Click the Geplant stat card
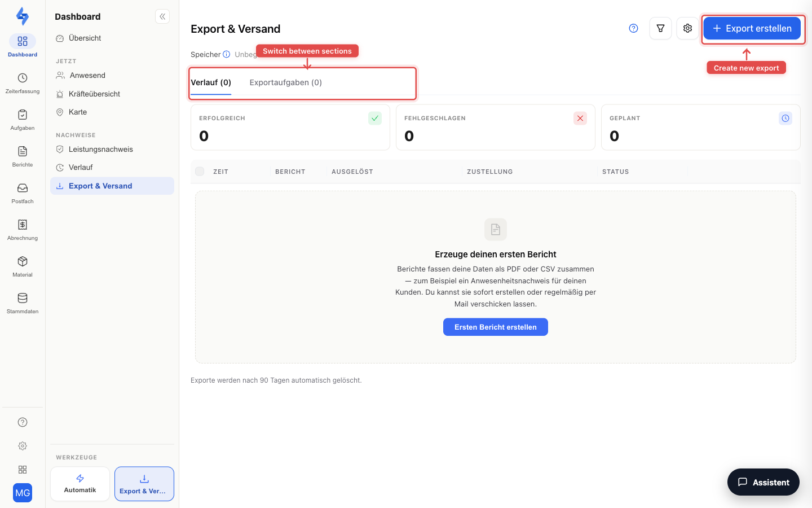Image resolution: width=812 pixels, height=508 pixels. pos(701,127)
